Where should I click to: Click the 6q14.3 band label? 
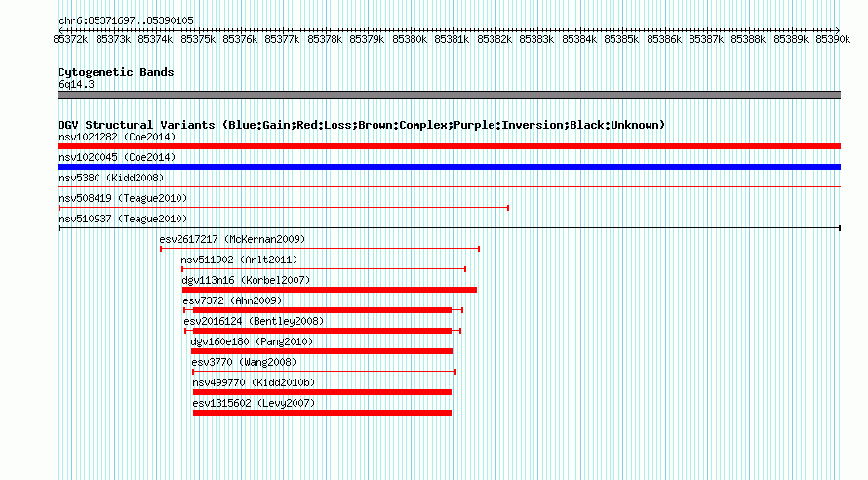point(76,84)
